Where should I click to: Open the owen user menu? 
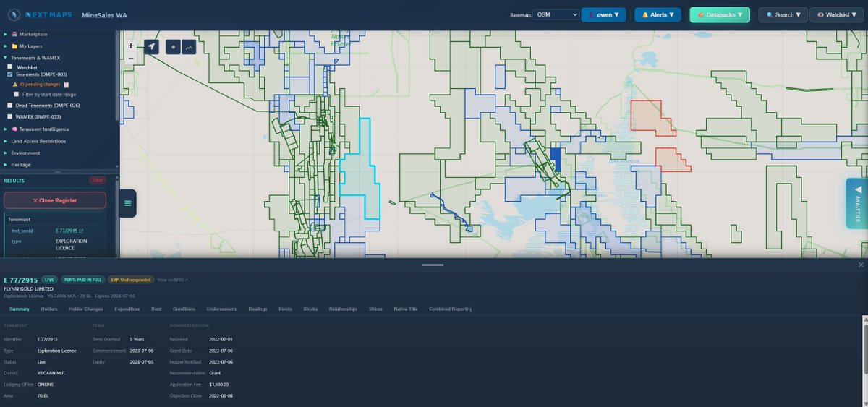coord(603,14)
